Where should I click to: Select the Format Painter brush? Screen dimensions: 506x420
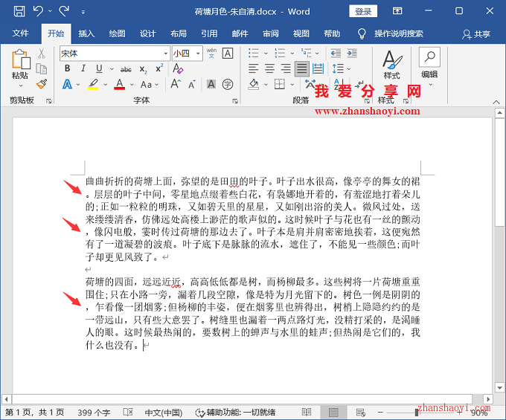(x=42, y=84)
